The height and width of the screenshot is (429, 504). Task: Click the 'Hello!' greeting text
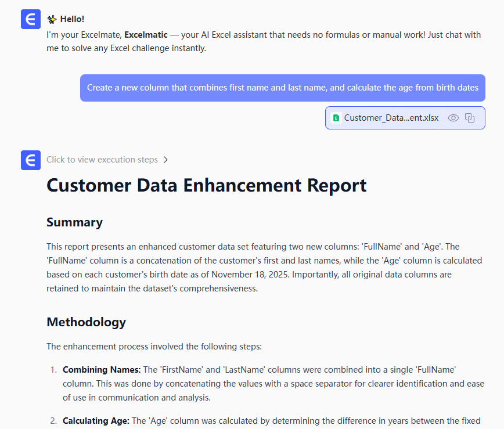point(72,19)
